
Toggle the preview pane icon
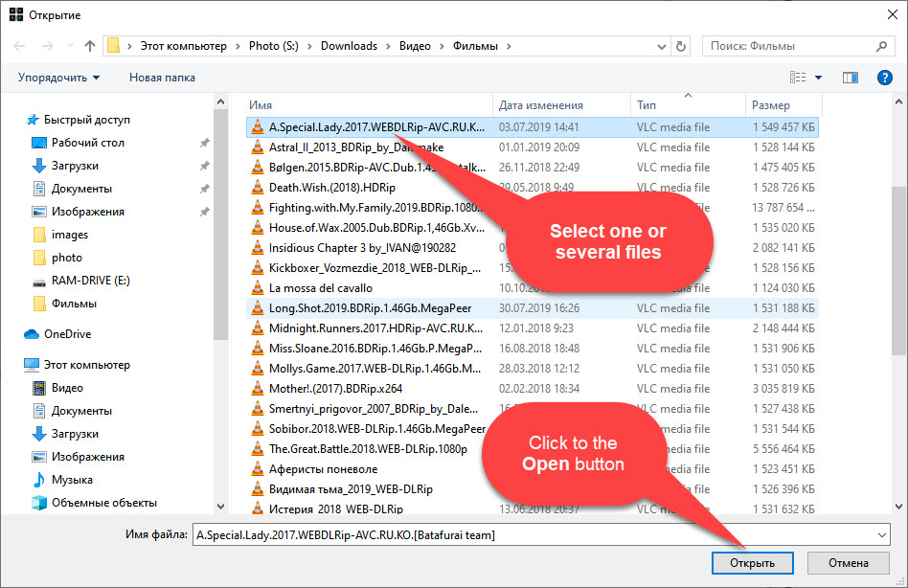[851, 78]
